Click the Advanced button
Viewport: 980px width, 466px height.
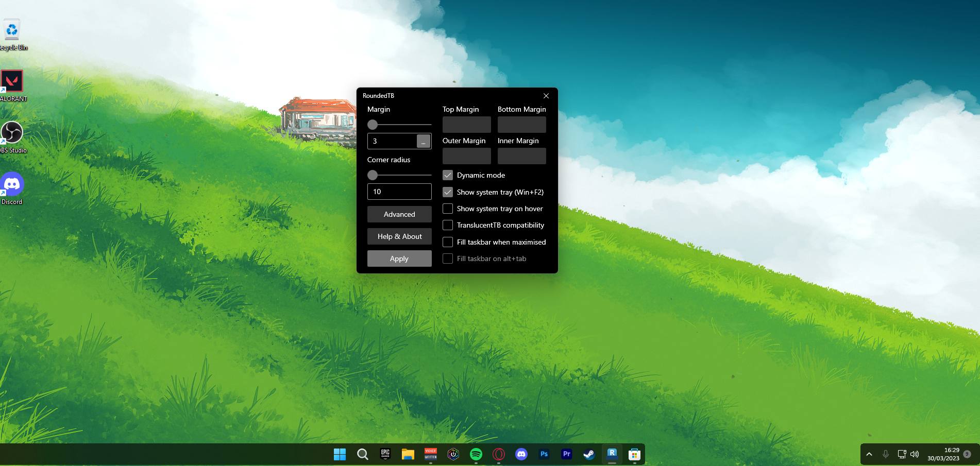[x=399, y=214]
